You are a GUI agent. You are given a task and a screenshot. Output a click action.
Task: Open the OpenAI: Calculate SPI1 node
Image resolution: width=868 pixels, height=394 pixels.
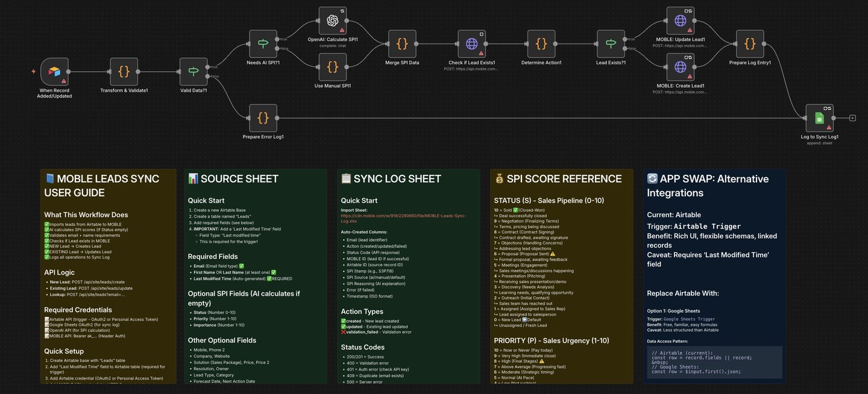(x=333, y=21)
